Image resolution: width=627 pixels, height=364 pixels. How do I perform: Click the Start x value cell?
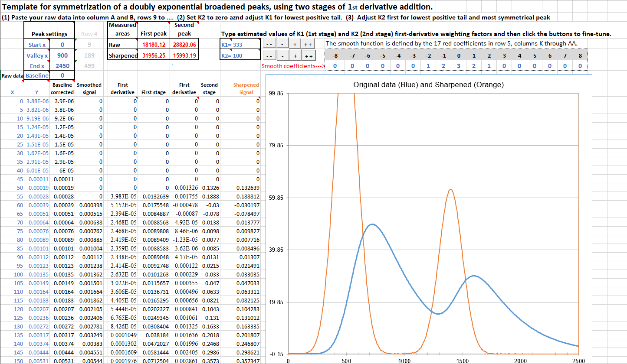click(62, 45)
